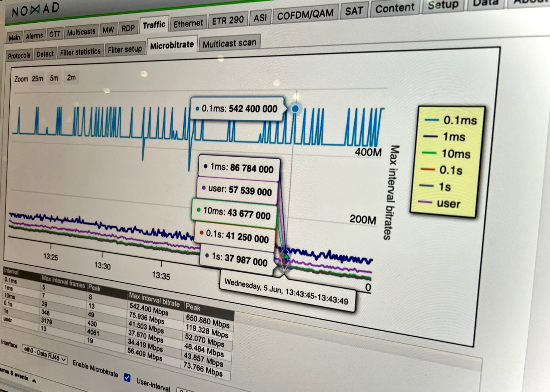Click the User-interval input field
The width and height of the screenshot is (550, 392).
[x=183, y=390]
